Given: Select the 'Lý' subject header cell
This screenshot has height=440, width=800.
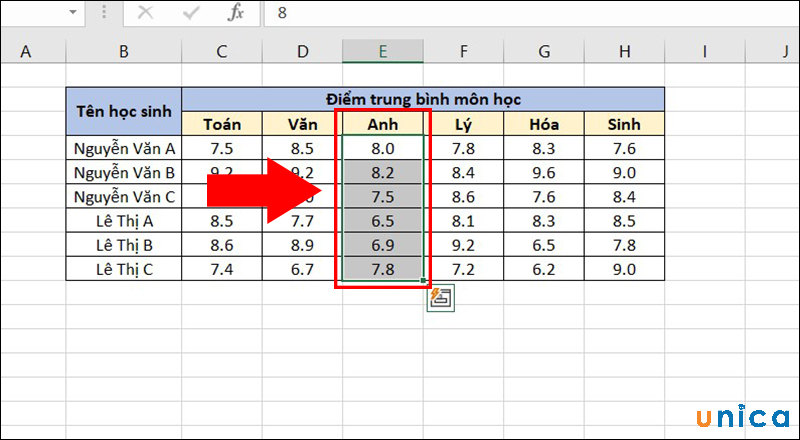Looking at the screenshot, I should pos(463,124).
